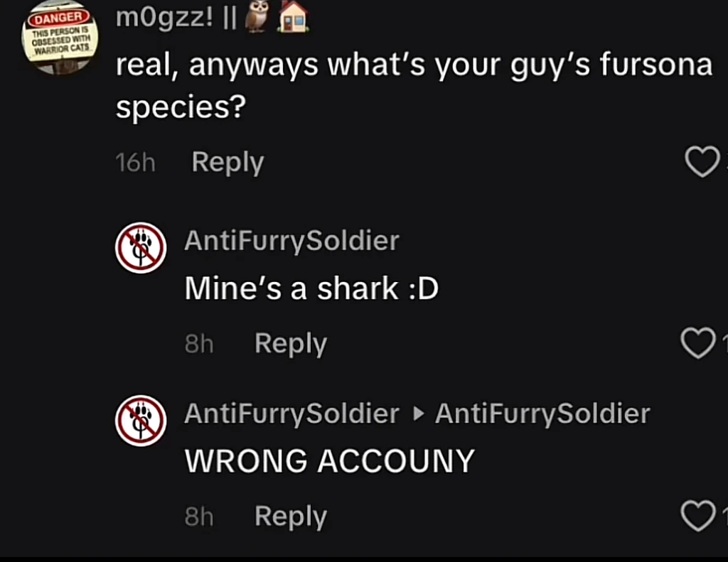Open m0gzz's username profile
The image size is (728, 562).
click(x=162, y=17)
